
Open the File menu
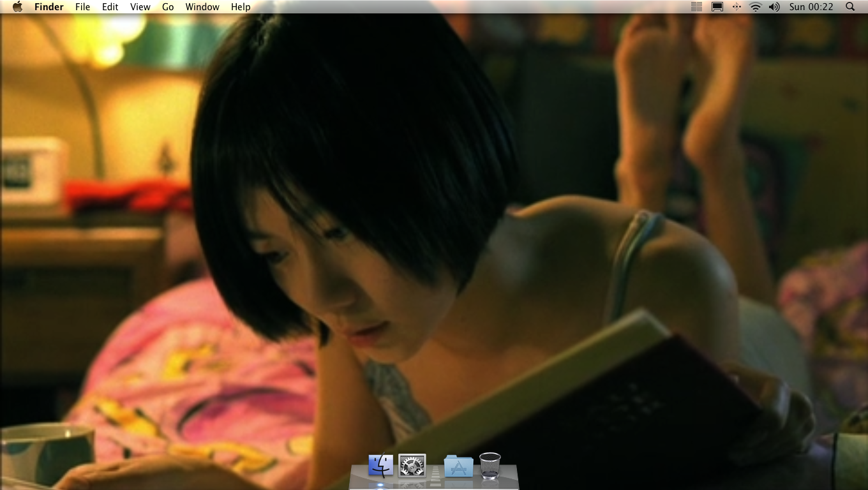[82, 6]
